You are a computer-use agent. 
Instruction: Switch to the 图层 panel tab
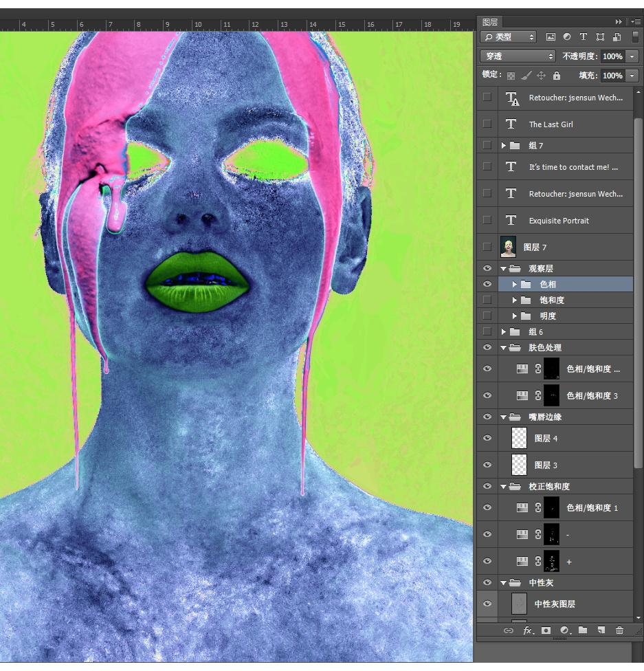coord(490,22)
